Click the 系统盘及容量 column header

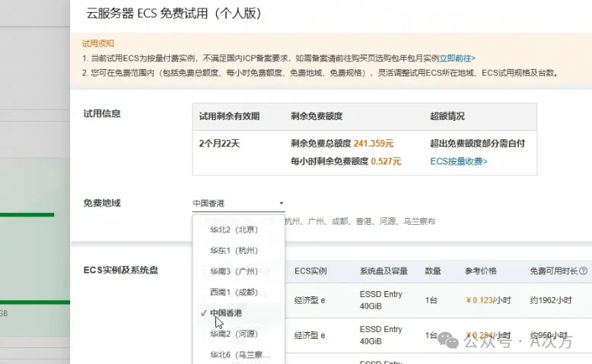384,271
